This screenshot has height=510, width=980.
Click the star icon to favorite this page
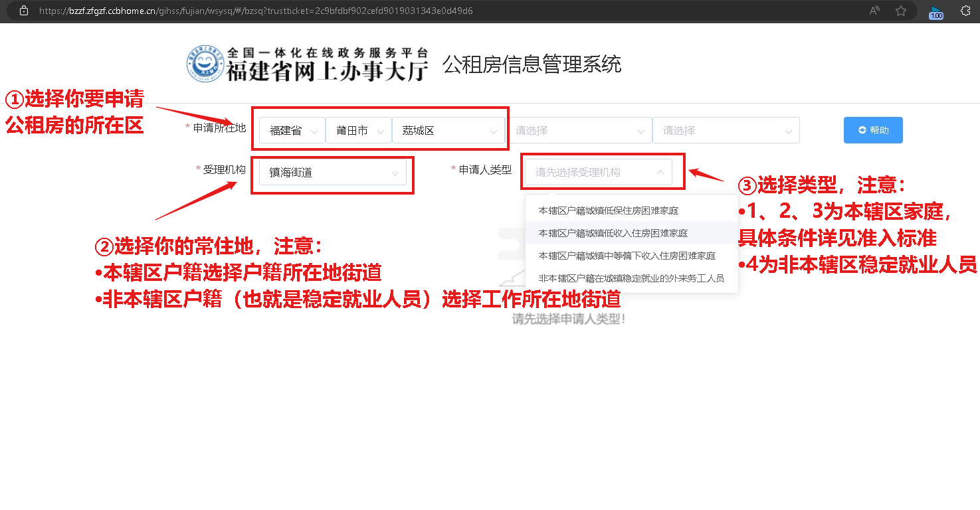coord(900,11)
